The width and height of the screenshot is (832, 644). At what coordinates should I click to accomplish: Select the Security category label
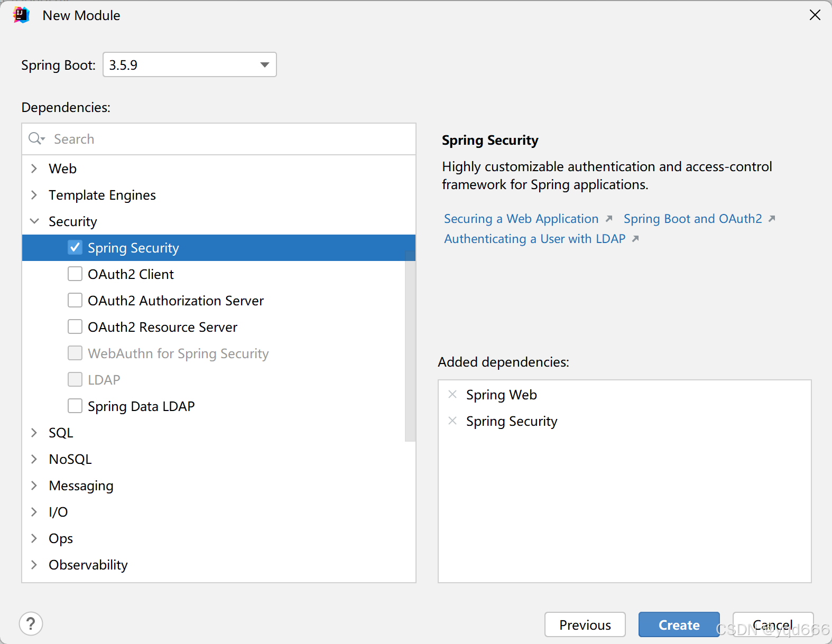click(x=73, y=221)
